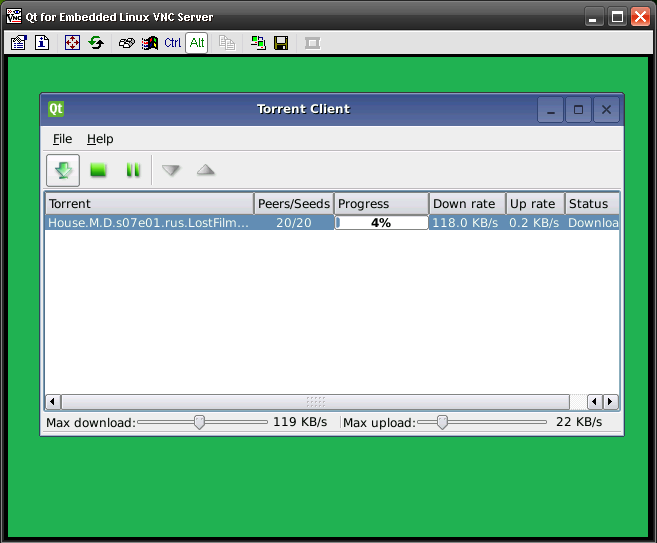Move torrent up in the list

point(206,170)
